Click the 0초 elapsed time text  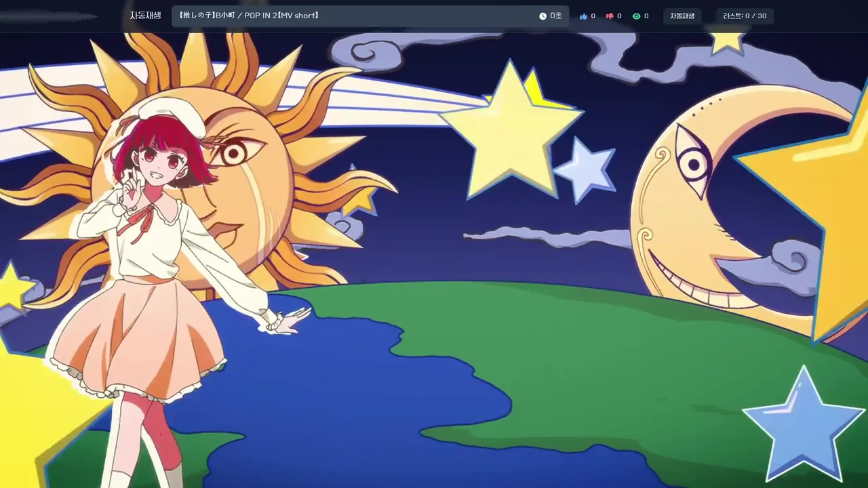click(x=556, y=16)
